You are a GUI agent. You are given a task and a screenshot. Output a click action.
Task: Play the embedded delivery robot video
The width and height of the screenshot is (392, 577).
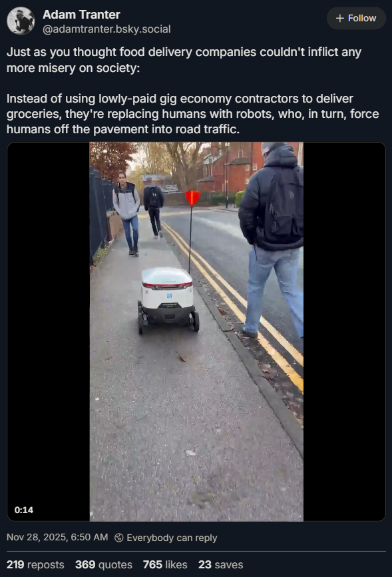coord(196,332)
